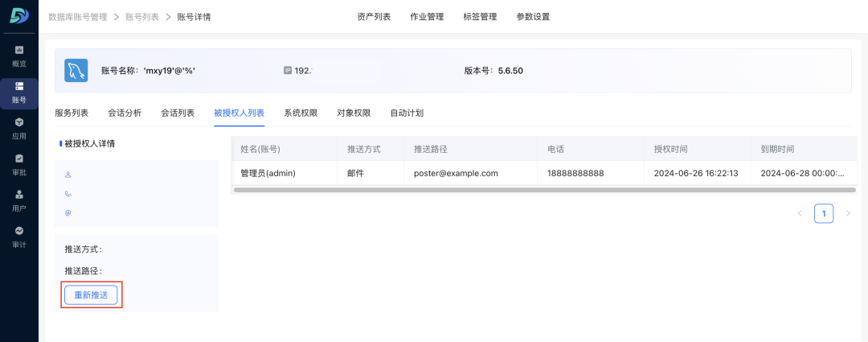This screenshot has width=868, height=342.
Task: Click 电话 column header
Action: [591, 149]
